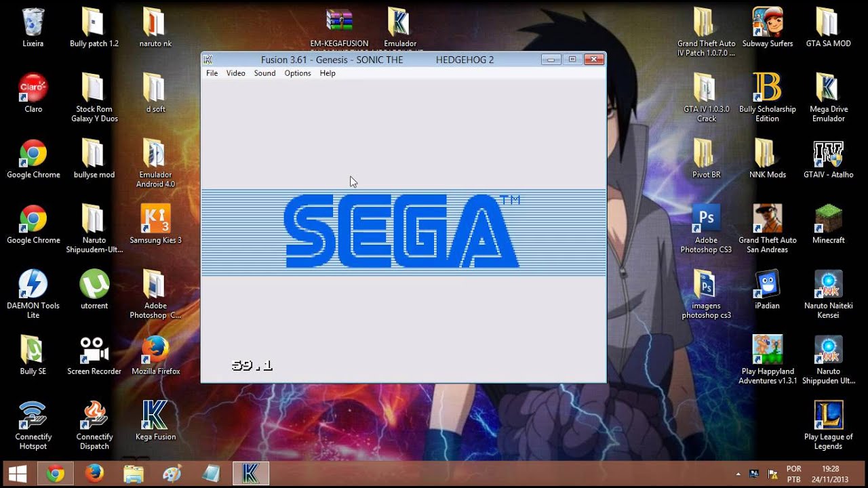868x488 pixels.
Task: Select the Connectify Dispatch icon
Action: point(94,426)
